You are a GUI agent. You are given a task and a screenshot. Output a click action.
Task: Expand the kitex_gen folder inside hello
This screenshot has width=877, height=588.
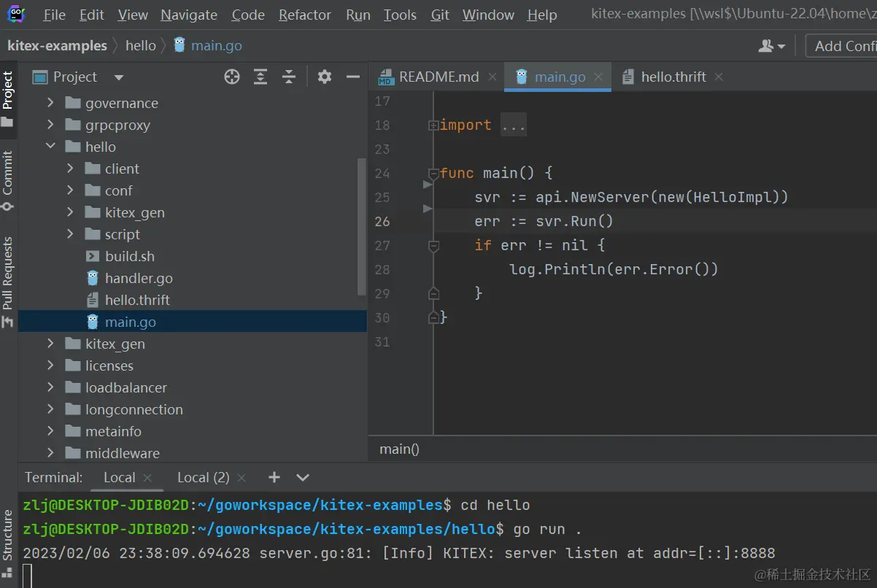point(70,212)
